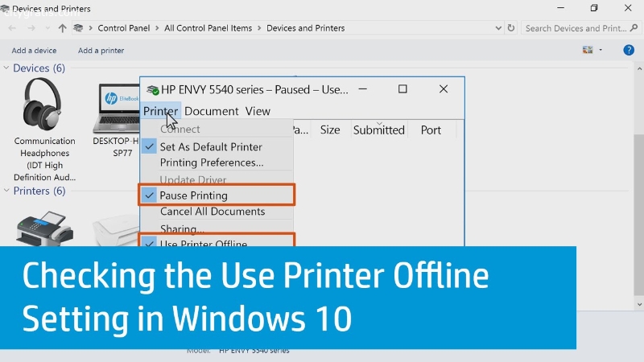The height and width of the screenshot is (362, 644).
Task: Open the Printer menu in HP ENVY window
Action: point(160,111)
